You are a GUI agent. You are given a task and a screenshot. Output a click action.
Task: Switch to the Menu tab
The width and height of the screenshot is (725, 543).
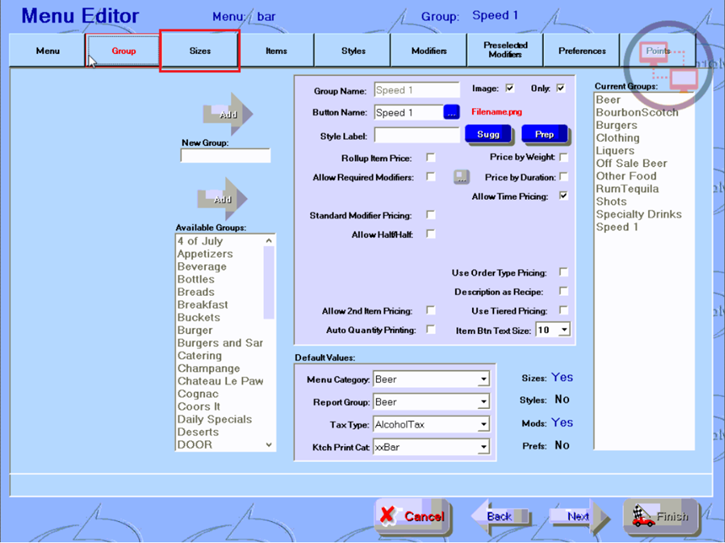tap(48, 51)
